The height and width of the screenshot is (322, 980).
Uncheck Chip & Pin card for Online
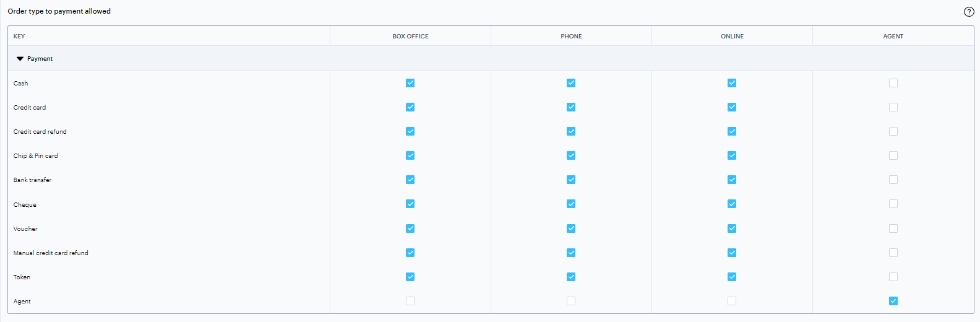(x=732, y=155)
